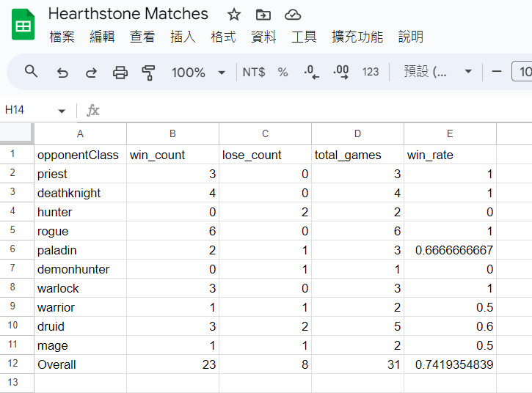Select column A header
532x393 pixels.
pos(81,133)
